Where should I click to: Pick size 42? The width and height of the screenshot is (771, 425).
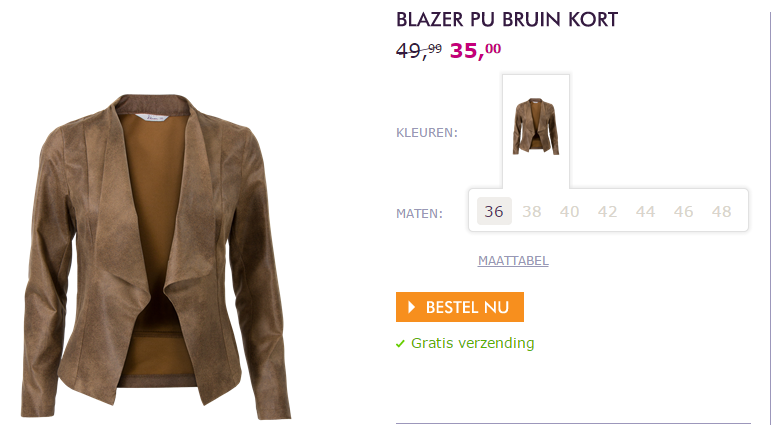point(607,212)
